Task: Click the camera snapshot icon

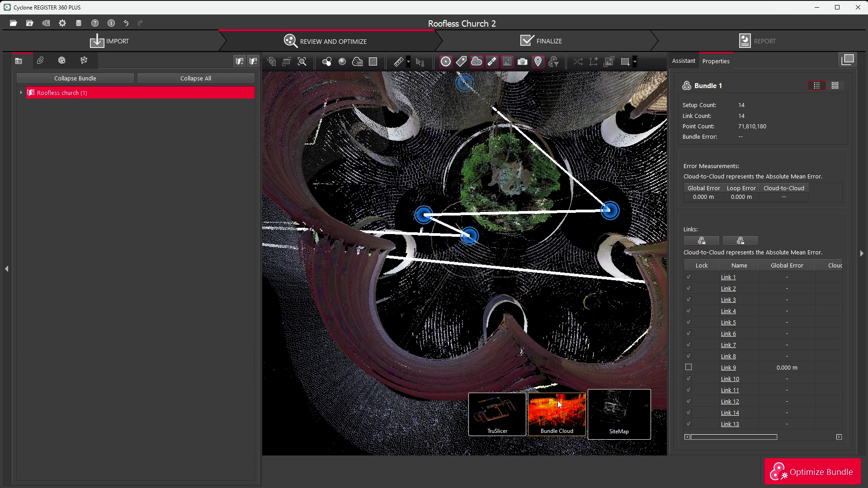Action: (523, 62)
